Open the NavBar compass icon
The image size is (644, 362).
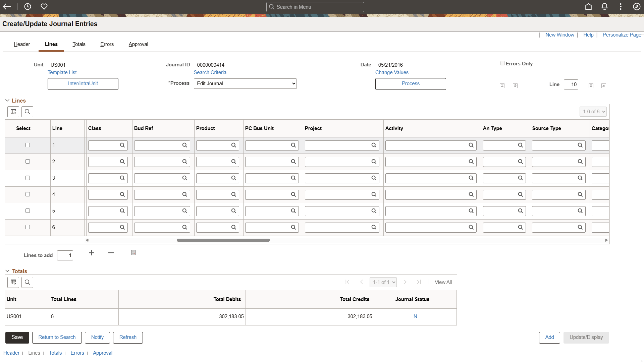coord(637,7)
